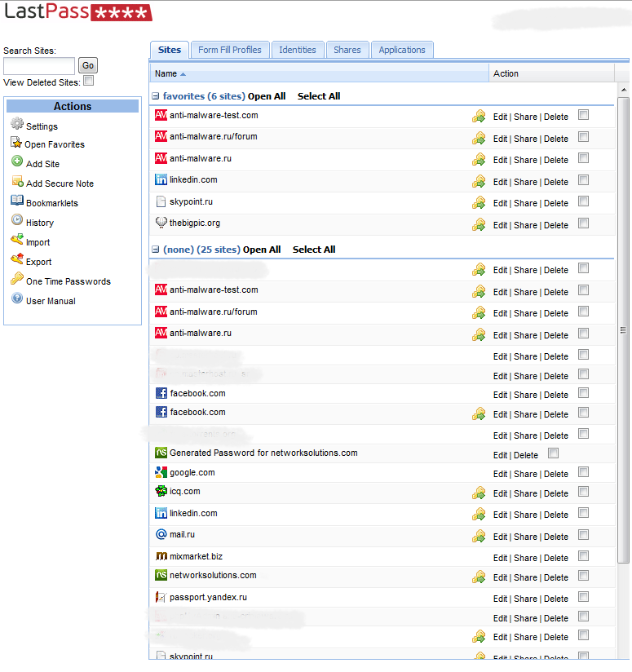Launch networksolutions.com via its arrow icon
Image resolution: width=632 pixels, height=672 pixels.
tap(479, 577)
